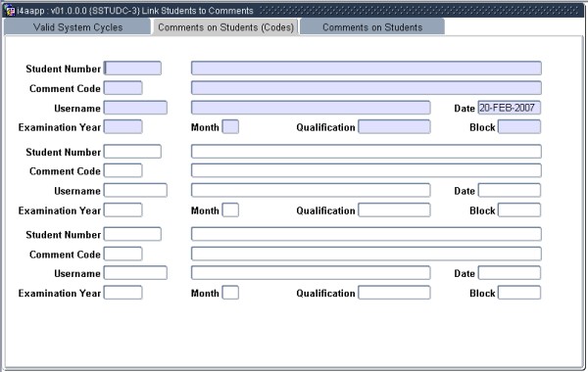Select the second record's comment description field

click(x=367, y=171)
